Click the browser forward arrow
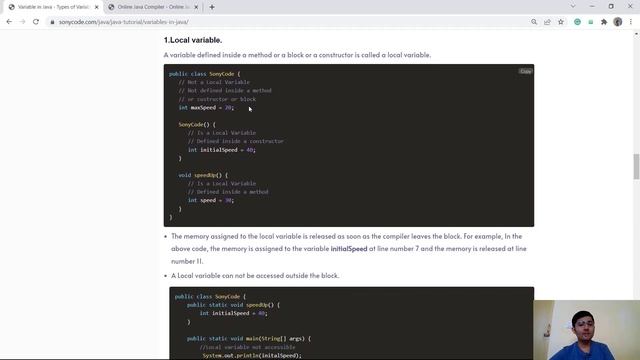 pyautogui.click(x=22, y=22)
